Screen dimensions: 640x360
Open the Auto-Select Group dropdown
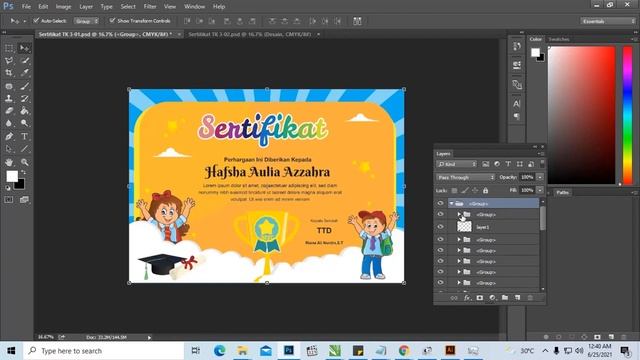tap(86, 21)
